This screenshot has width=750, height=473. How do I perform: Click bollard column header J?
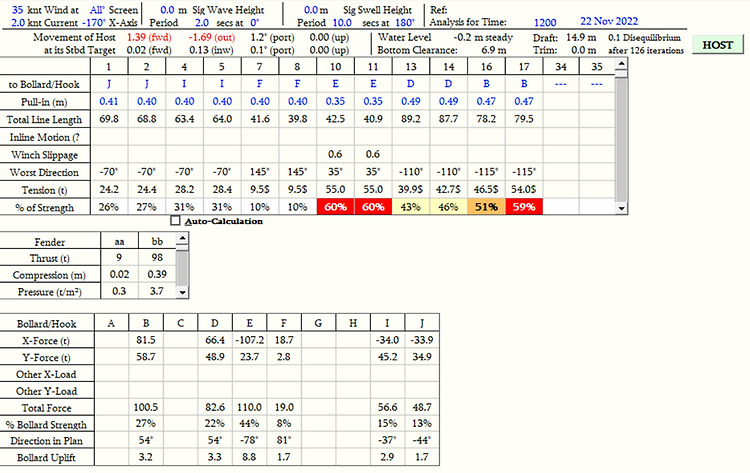point(422,323)
